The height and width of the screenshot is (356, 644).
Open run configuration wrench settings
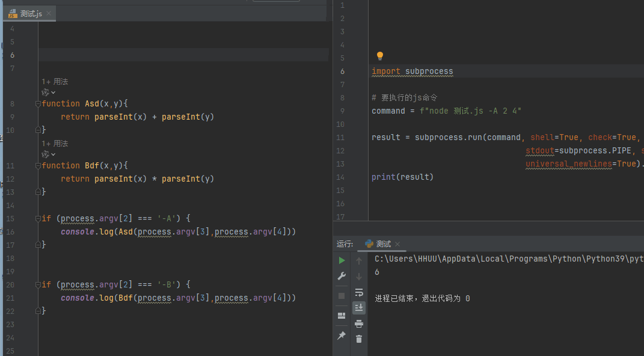(x=342, y=276)
